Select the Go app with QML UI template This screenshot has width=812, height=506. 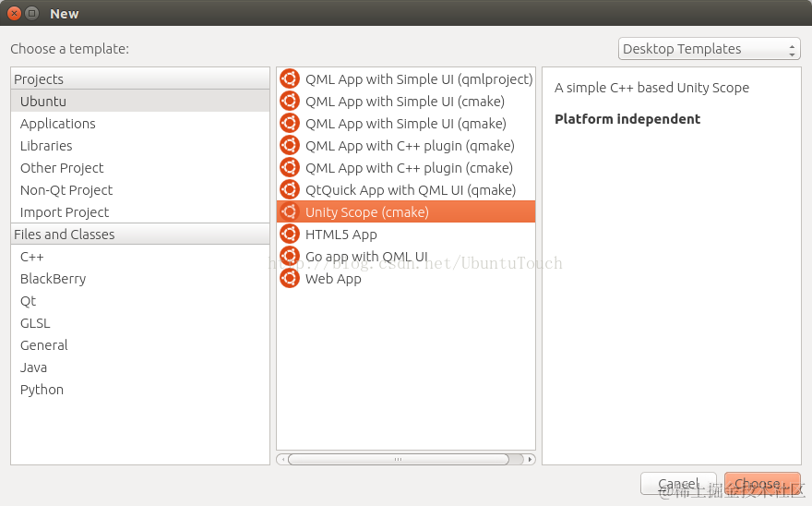click(x=406, y=257)
